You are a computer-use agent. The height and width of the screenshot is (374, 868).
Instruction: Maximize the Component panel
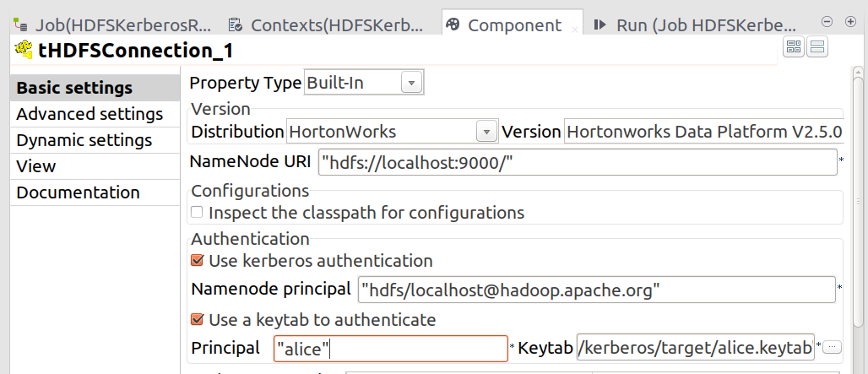coord(846,22)
